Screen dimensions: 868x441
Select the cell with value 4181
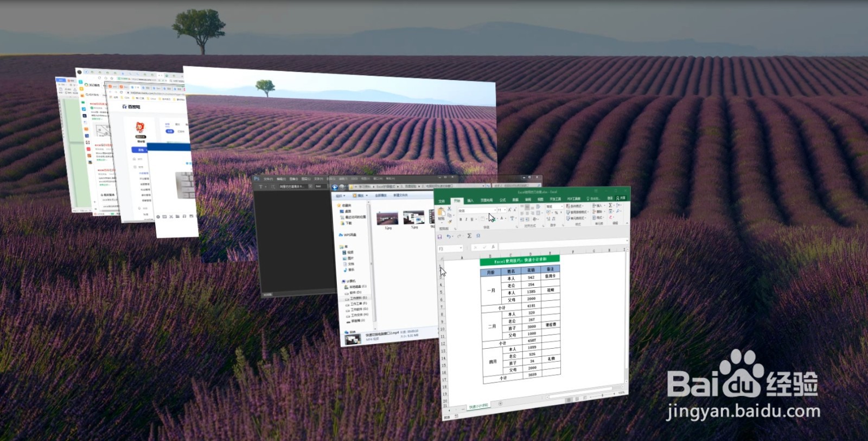coord(531,305)
